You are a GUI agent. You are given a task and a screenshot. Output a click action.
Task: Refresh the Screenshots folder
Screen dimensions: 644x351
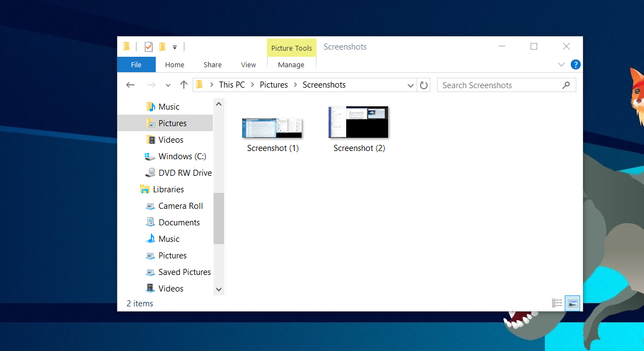[x=423, y=85]
